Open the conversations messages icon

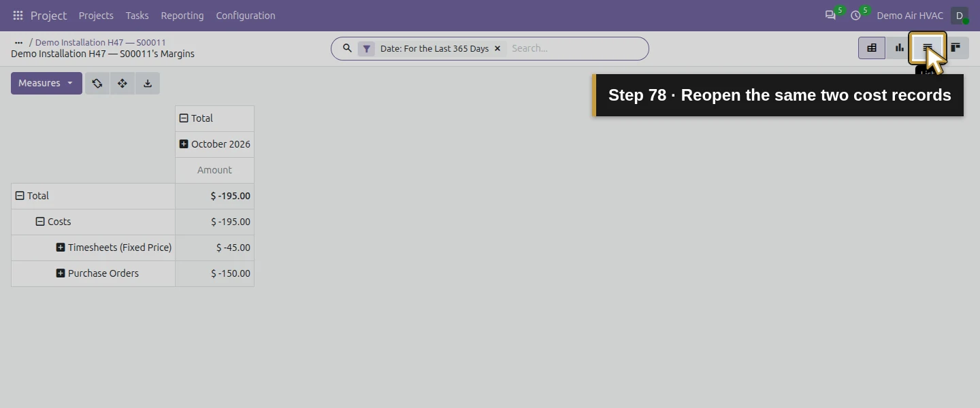coord(830,16)
